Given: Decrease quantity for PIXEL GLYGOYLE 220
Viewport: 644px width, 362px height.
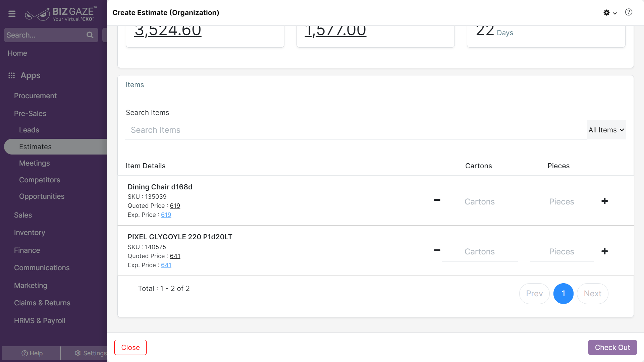Looking at the screenshot, I should tap(437, 250).
